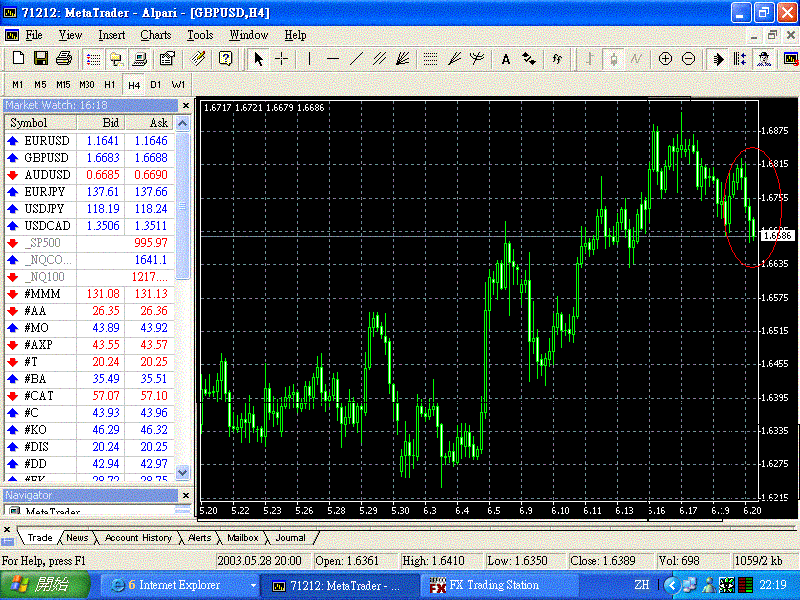Select the trendline drawing tool

click(356, 59)
